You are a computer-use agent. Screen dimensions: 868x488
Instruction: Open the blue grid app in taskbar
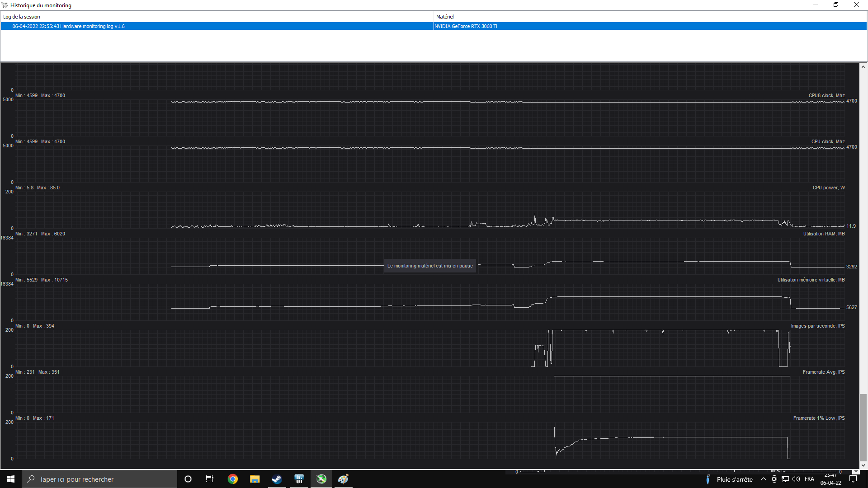coord(299,479)
